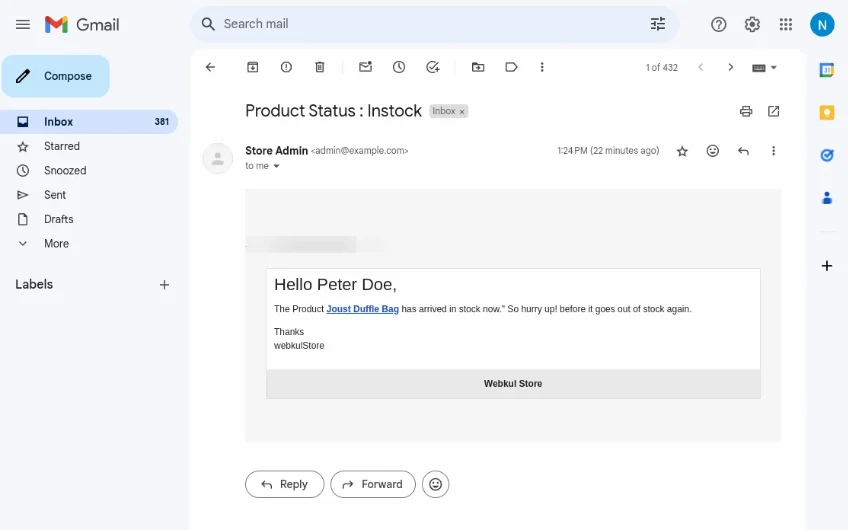Snooze this email with the clock icon
848x530 pixels.
399,67
